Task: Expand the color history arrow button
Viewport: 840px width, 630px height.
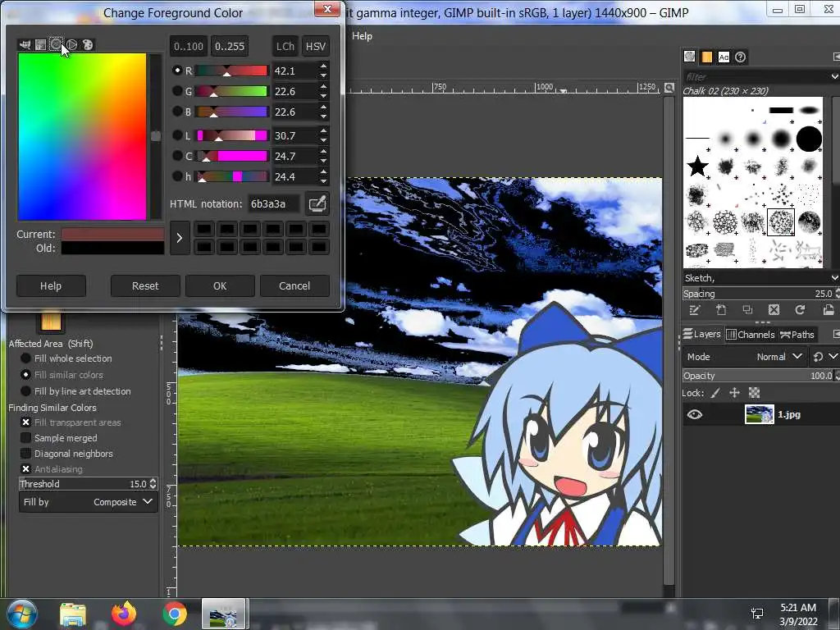Action: pyautogui.click(x=180, y=238)
